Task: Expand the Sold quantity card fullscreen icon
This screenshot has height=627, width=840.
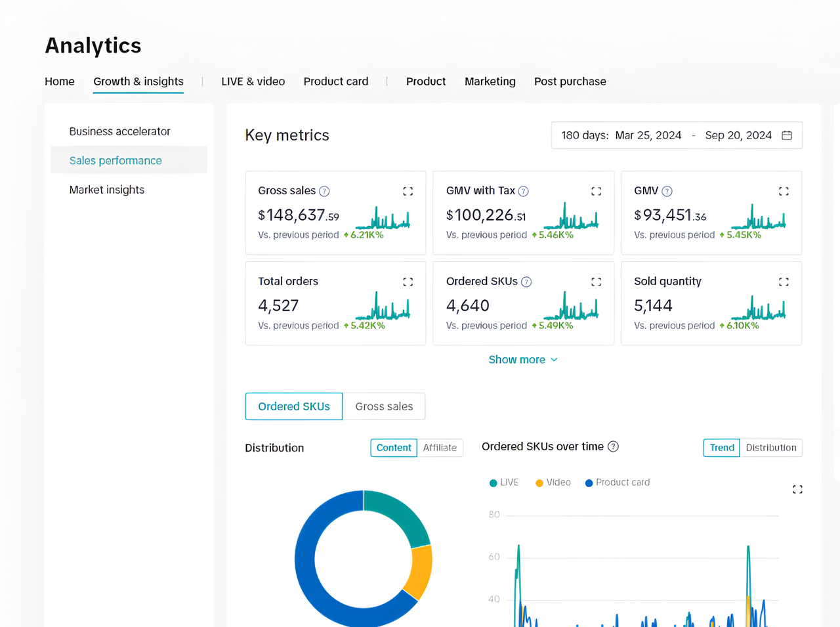Action: tap(784, 282)
